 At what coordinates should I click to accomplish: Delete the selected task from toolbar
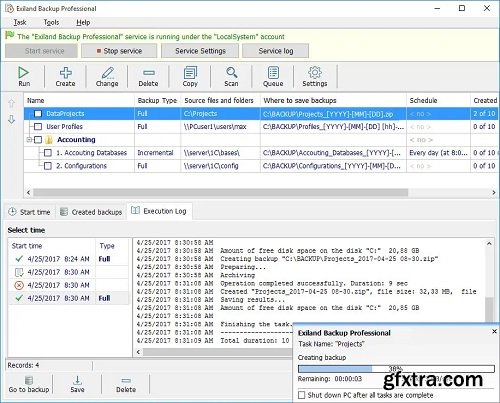tap(148, 77)
